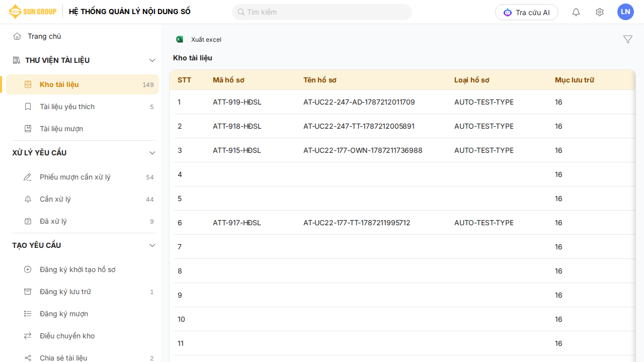The width and height of the screenshot is (644, 362).
Task: Click AUTO-TEST-TYPE in the ATT-917-HĐSL row
Action: tap(484, 223)
